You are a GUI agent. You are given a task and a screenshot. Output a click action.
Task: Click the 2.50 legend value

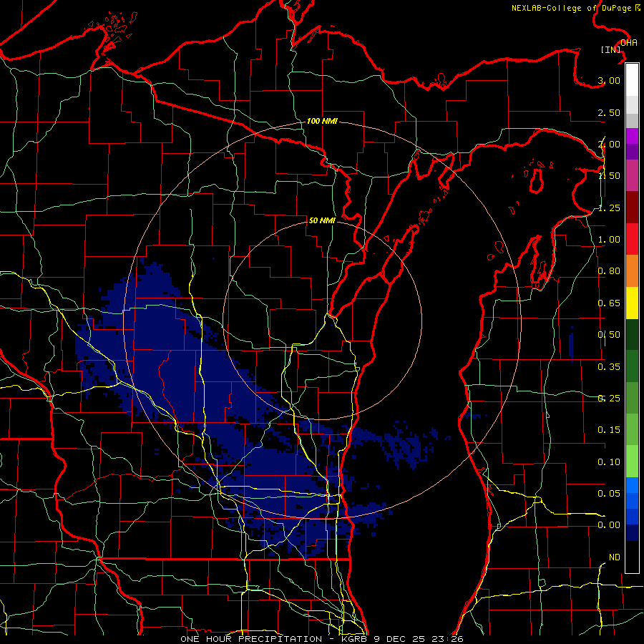(x=609, y=112)
